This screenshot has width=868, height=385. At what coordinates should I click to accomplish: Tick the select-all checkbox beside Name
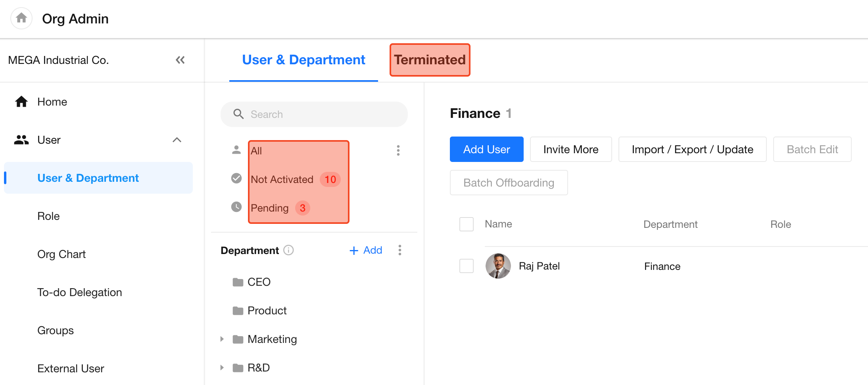pyautogui.click(x=466, y=224)
